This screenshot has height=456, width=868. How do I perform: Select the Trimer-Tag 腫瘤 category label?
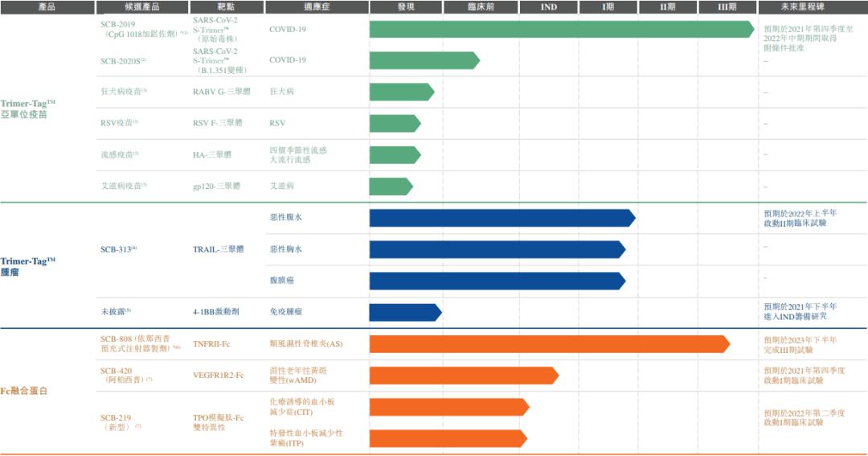27,266
